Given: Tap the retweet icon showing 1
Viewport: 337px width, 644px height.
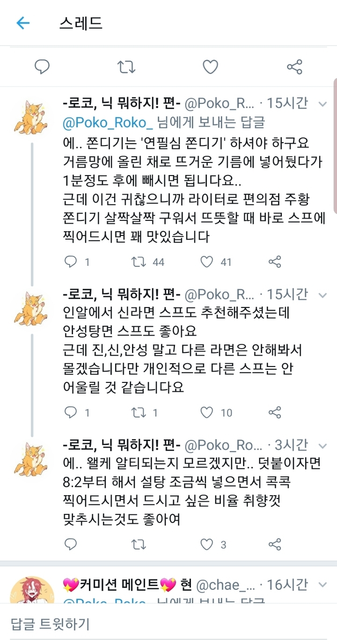Looking at the screenshot, I should [x=139, y=412].
